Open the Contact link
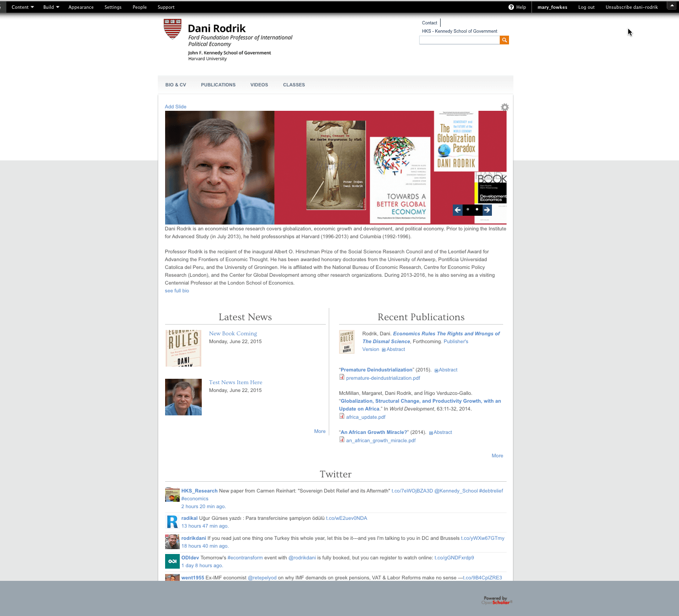This screenshot has width=679, height=616. [430, 23]
